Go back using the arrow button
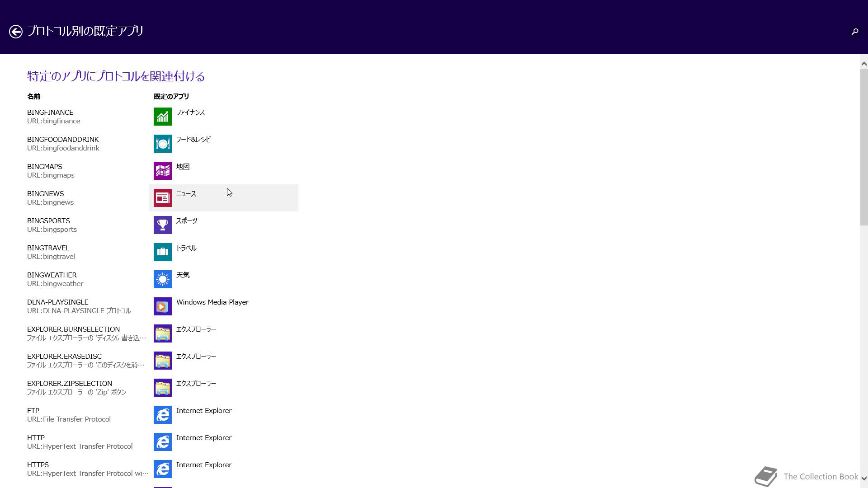Screen dimensions: 868x488 [16, 31]
